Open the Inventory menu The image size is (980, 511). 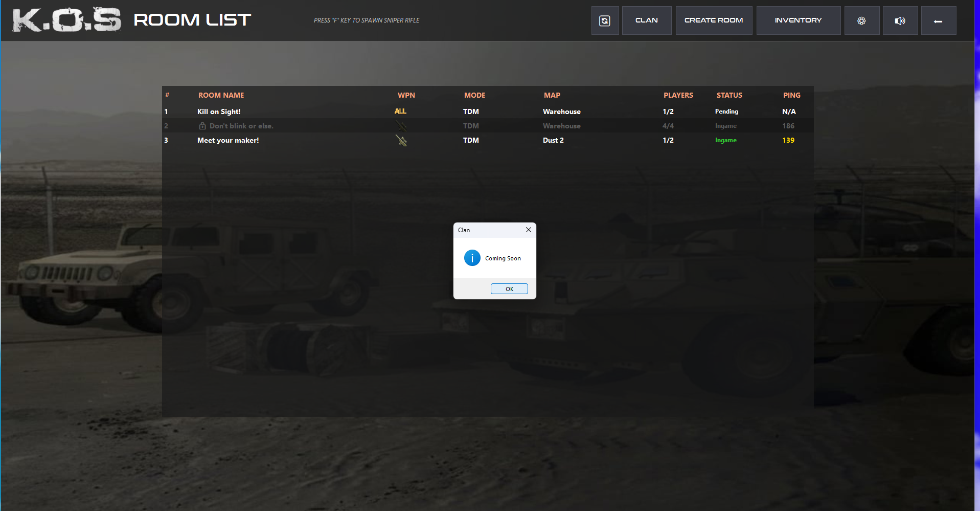tap(798, 20)
